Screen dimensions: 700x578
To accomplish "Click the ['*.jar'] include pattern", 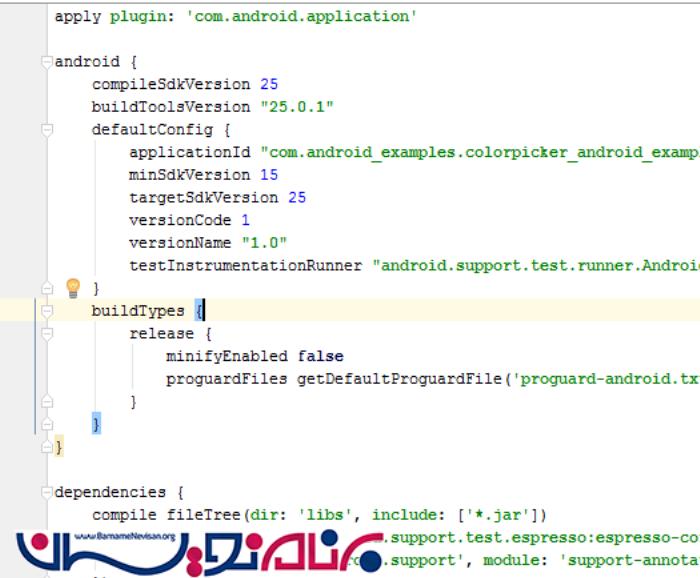I will pyautogui.click(x=497, y=516).
